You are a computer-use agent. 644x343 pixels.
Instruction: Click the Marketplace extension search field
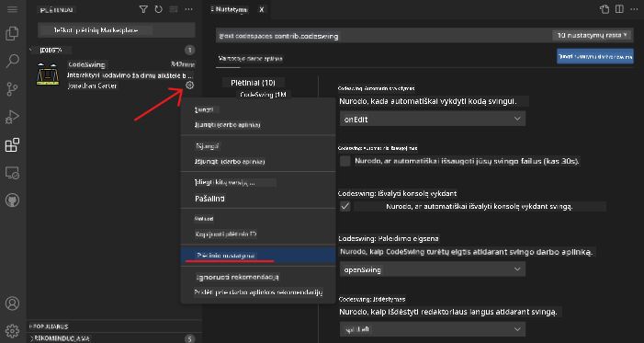117,30
